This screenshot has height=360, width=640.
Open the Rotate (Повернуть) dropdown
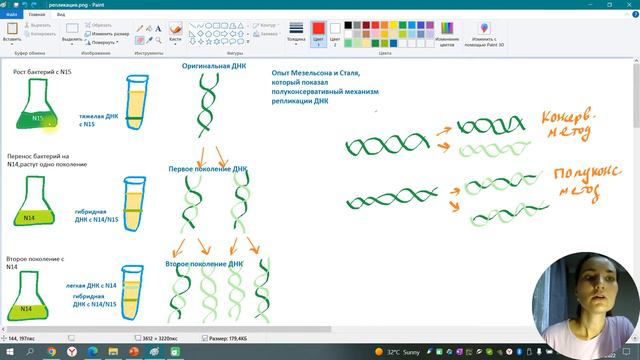(x=102, y=42)
